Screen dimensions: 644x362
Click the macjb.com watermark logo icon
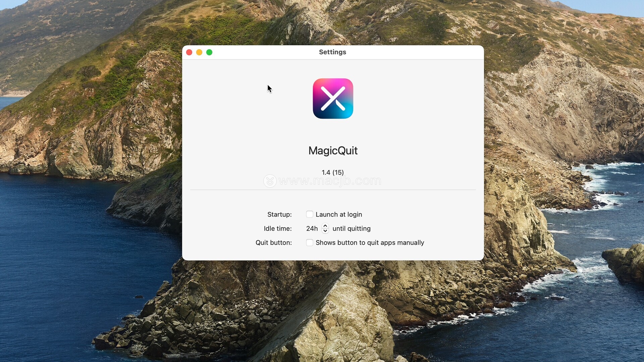(x=270, y=181)
